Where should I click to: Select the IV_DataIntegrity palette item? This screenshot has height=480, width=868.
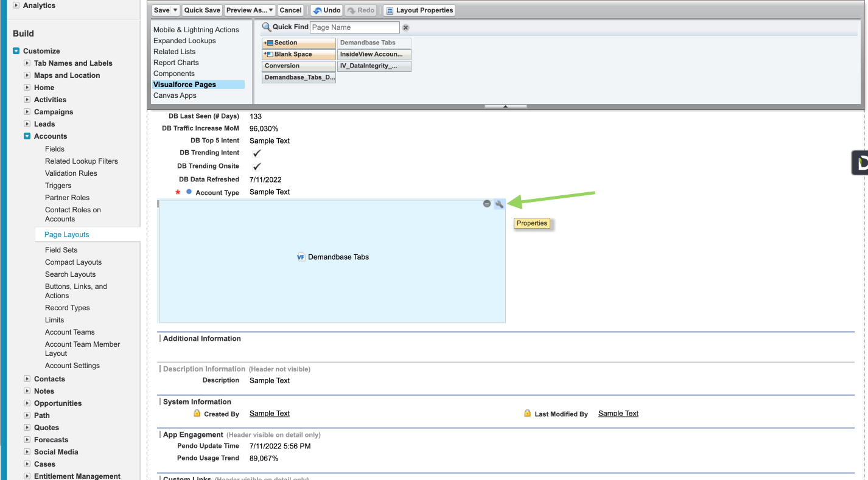click(x=374, y=66)
